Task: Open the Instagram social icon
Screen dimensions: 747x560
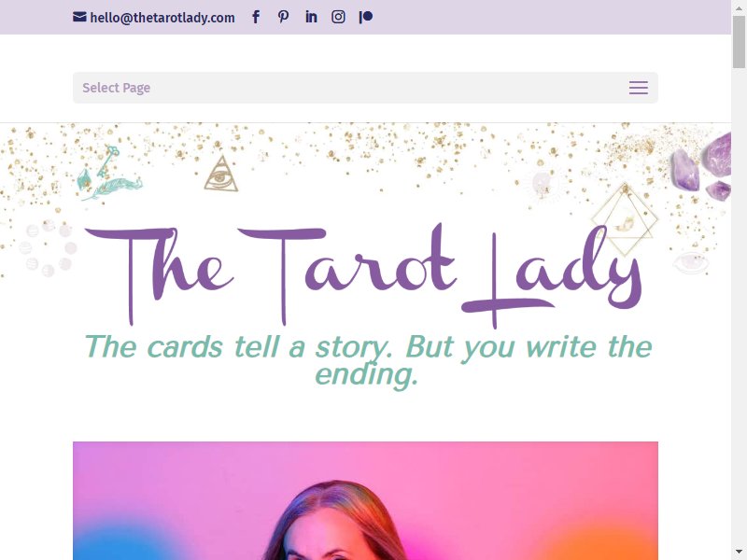Action: click(338, 17)
